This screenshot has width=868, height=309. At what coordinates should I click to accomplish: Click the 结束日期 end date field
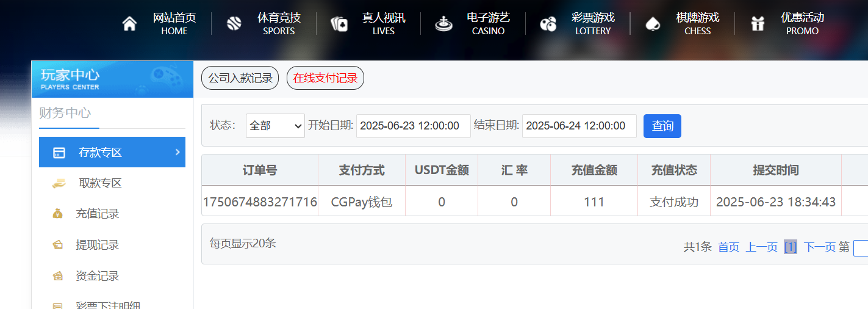[x=579, y=126]
